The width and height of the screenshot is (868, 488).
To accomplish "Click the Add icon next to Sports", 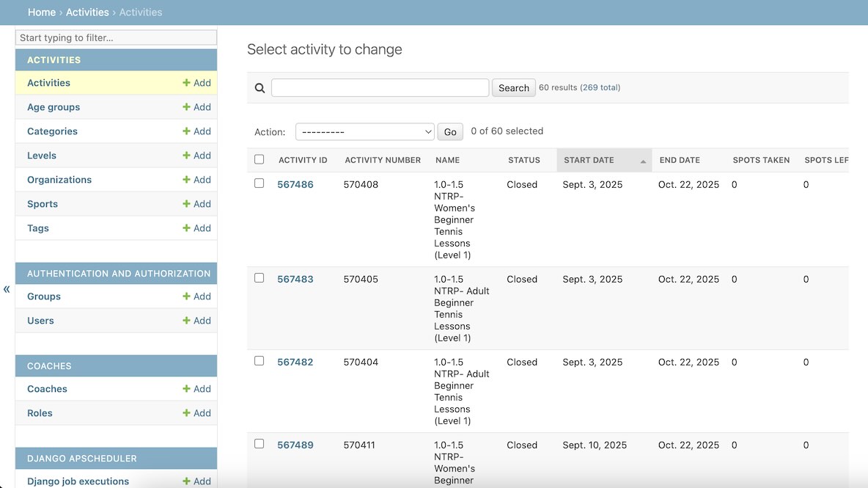I will 196,203.
